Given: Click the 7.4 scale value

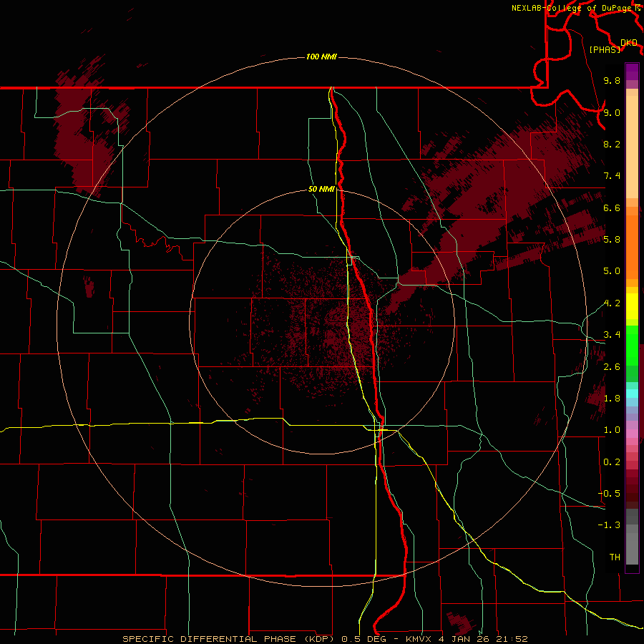Looking at the screenshot, I should click(612, 176).
